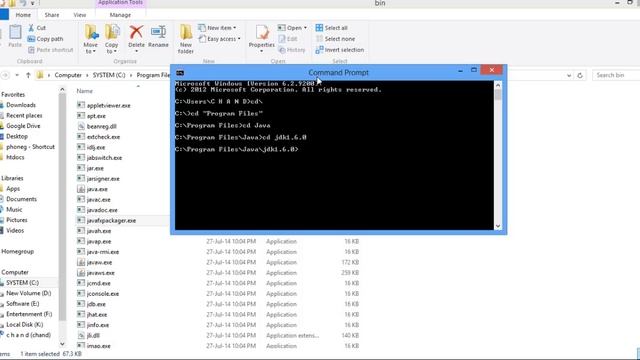Select the beanreg.dll file icon
This screenshot has height=360, width=640.
pos(81,126)
